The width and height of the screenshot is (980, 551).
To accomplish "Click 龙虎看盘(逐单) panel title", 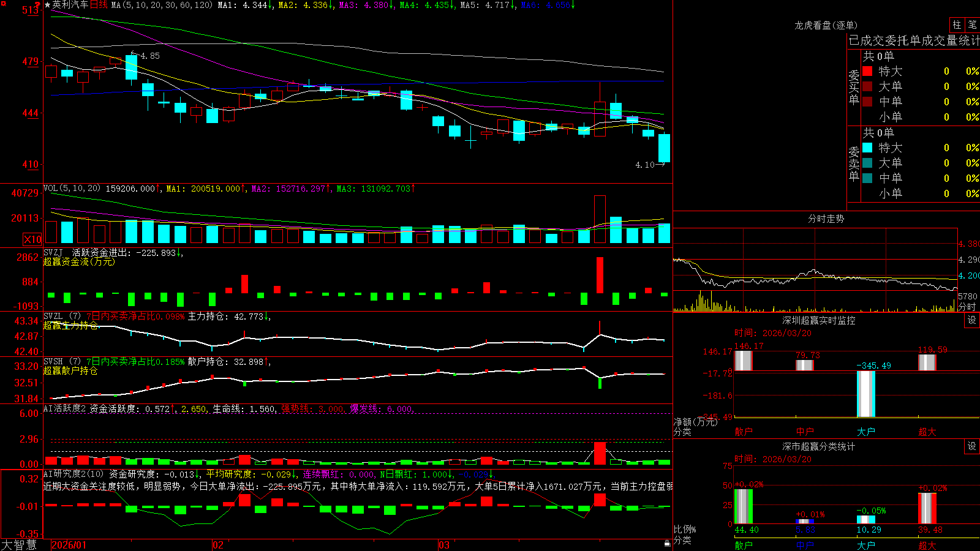I will (826, 25).
